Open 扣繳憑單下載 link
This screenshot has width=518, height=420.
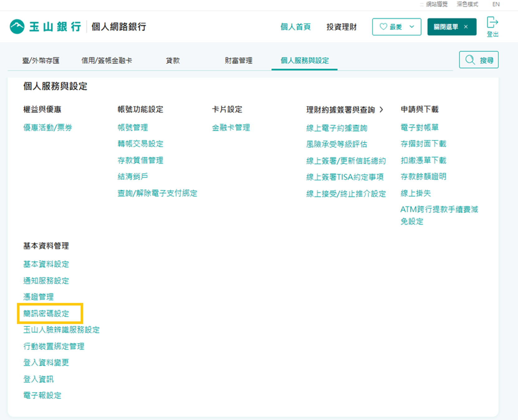[424, 160]
